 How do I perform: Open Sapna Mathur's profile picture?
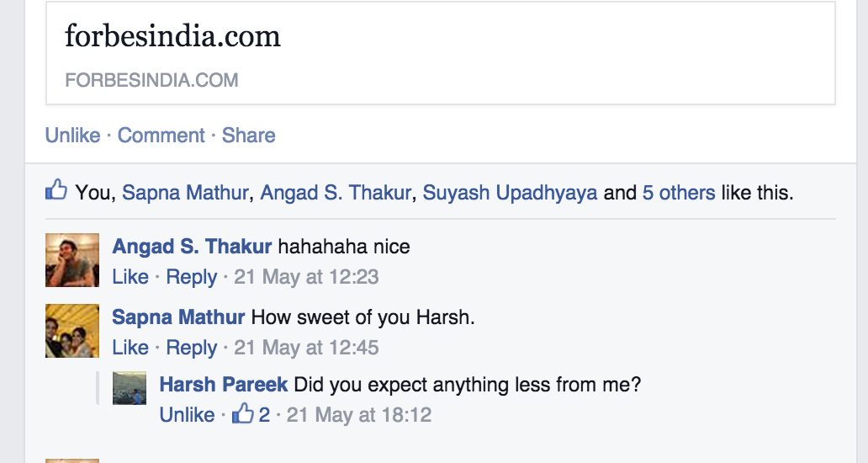click(x=72, y=331)
